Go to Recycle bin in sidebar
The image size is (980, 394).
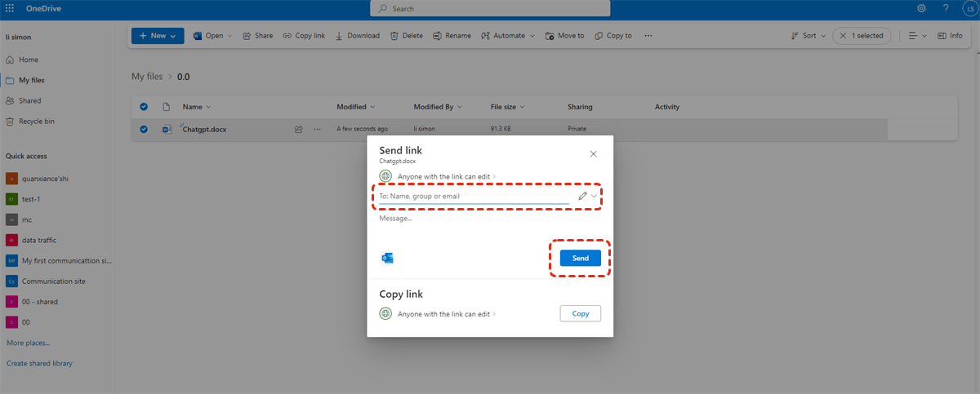coord(37,122)
